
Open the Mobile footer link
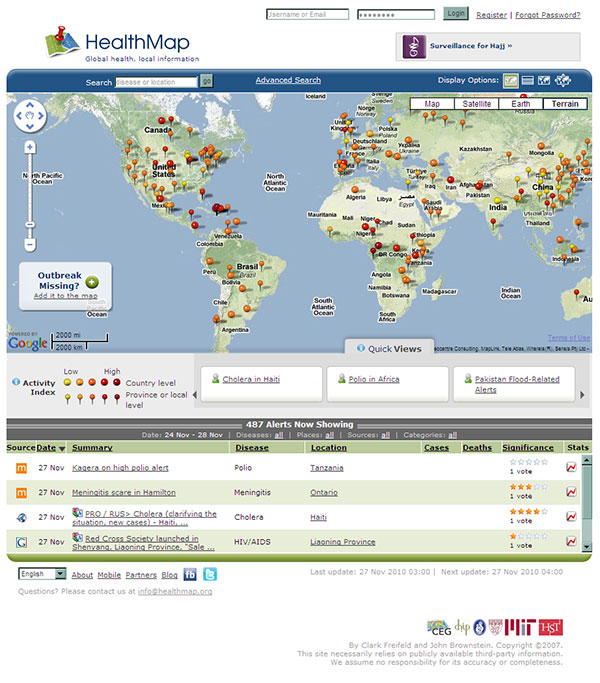click(x=109, y=575)
